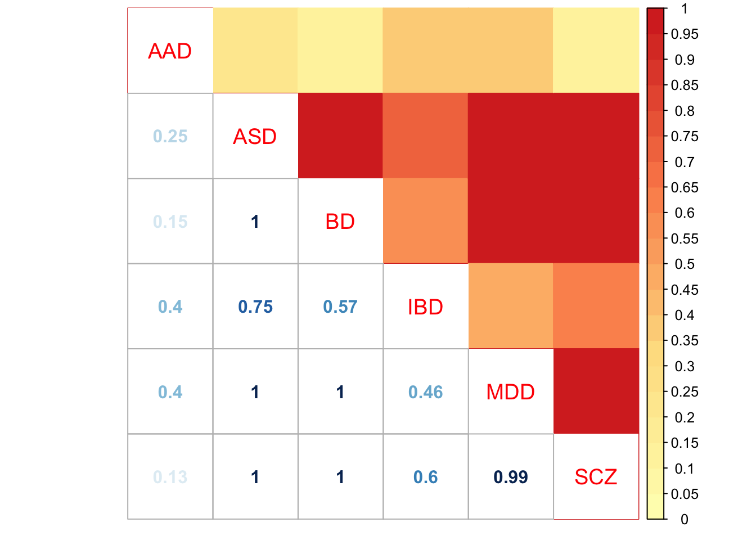756x540 pixels.
Task: Click the 0.99 value in the SCZ row
Action: pyautogui.click(x=510, y=477)
